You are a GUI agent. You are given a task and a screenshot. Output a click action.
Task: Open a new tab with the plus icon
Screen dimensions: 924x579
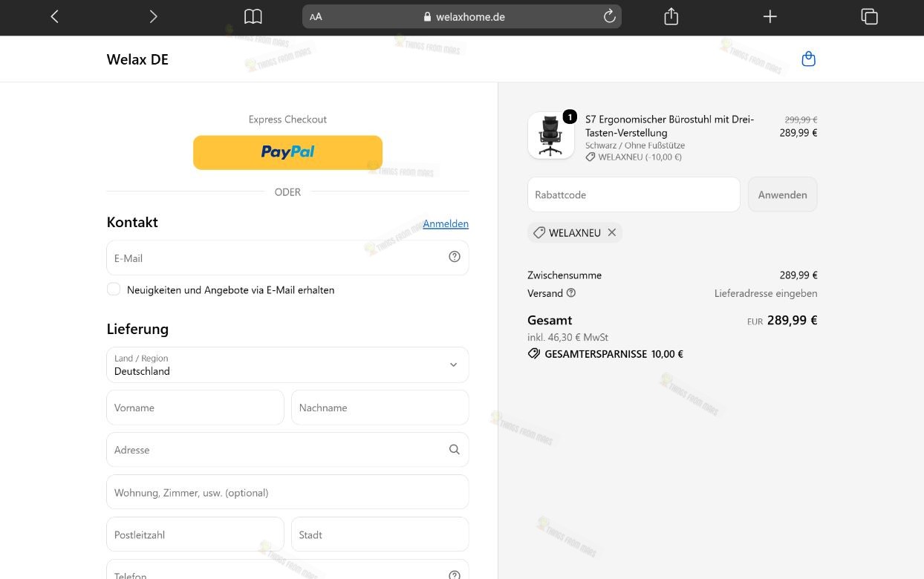coord(770,16)
